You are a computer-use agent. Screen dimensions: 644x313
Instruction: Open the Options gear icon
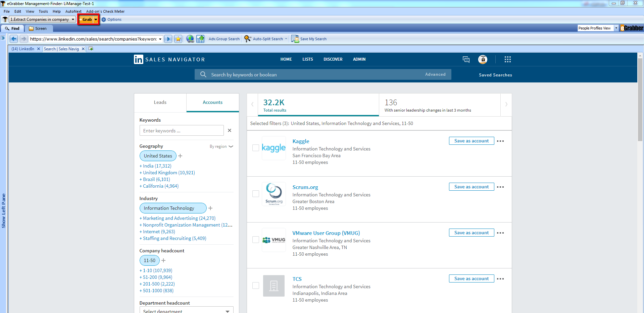[104, 19]
